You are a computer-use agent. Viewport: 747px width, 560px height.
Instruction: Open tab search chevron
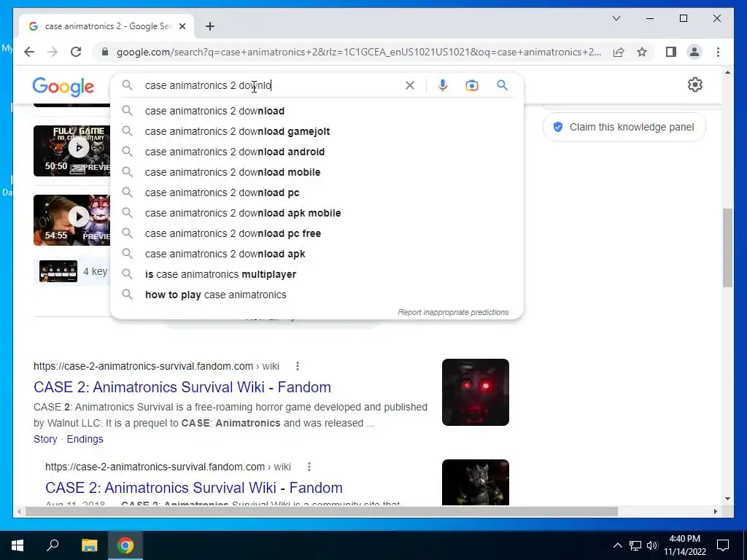click(616, 18)
